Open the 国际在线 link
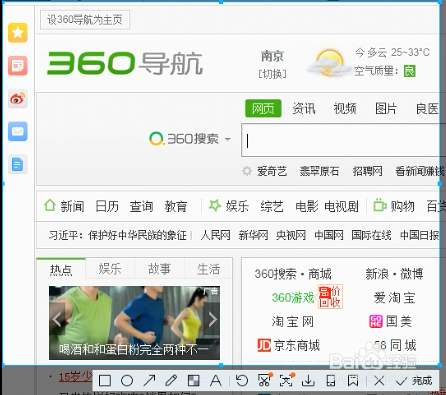The image size is (446, 395). [371, 235]
